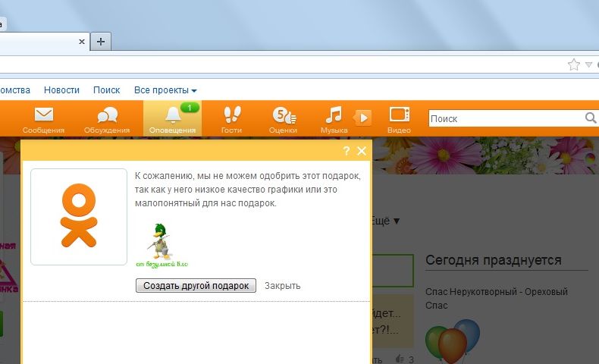
Task: Click the Сегодня празднуется heading
Action: pos(493,260)
